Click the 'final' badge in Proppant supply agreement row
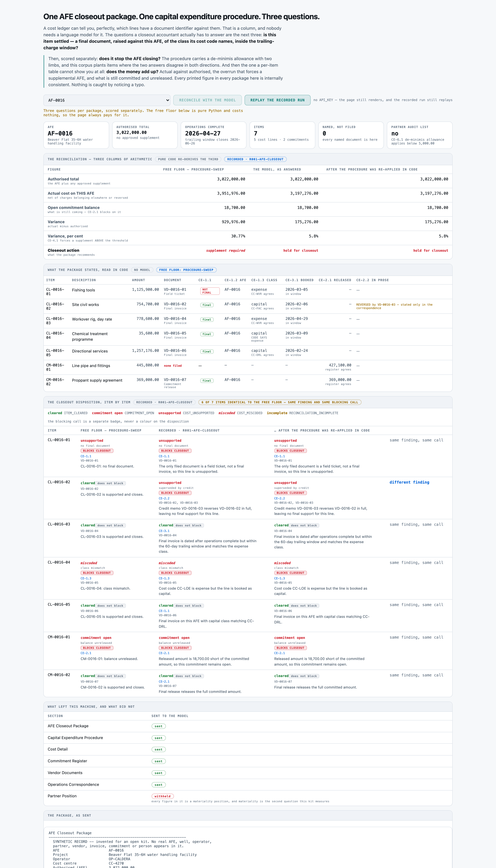This screenshot has height=868, width=496. click(207, 381)
